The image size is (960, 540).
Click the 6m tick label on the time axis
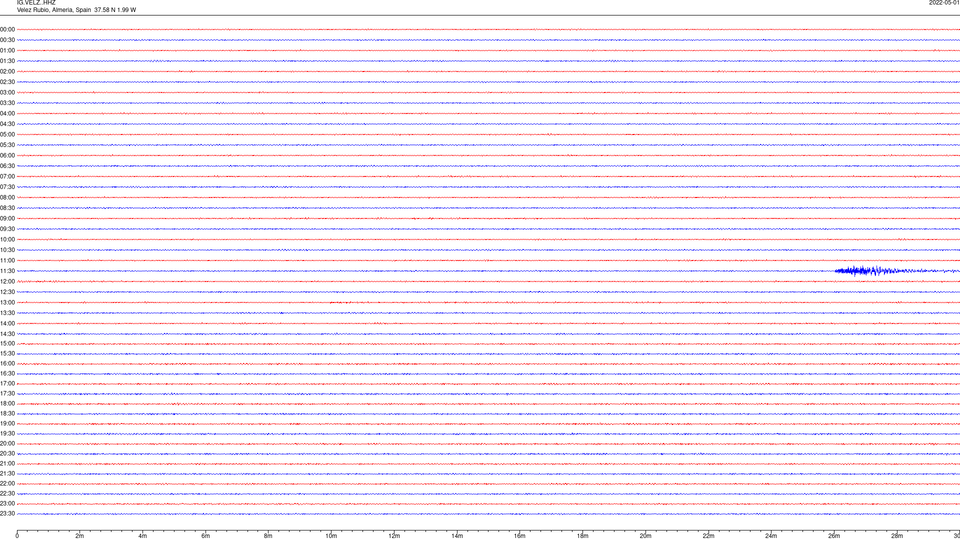206,536
